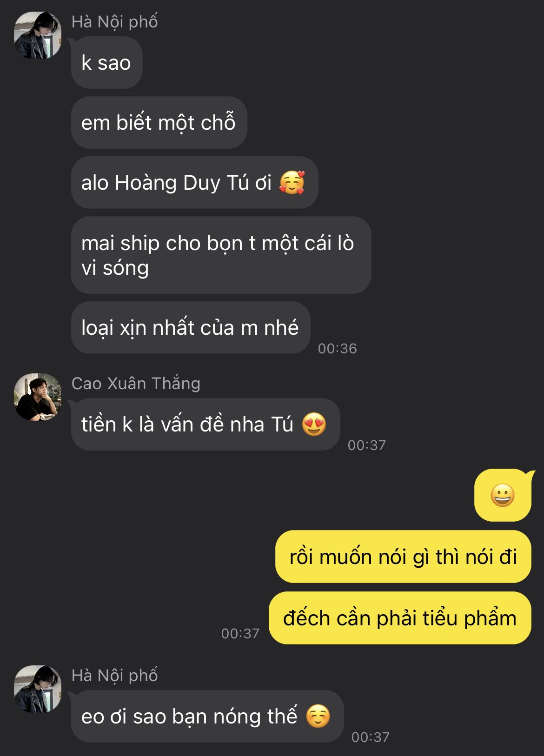Image resolution: width=544 pixels, height=756 pixels.
Task: Select the 'em biết một chỗ' message
Action: (x=159, y=123)
